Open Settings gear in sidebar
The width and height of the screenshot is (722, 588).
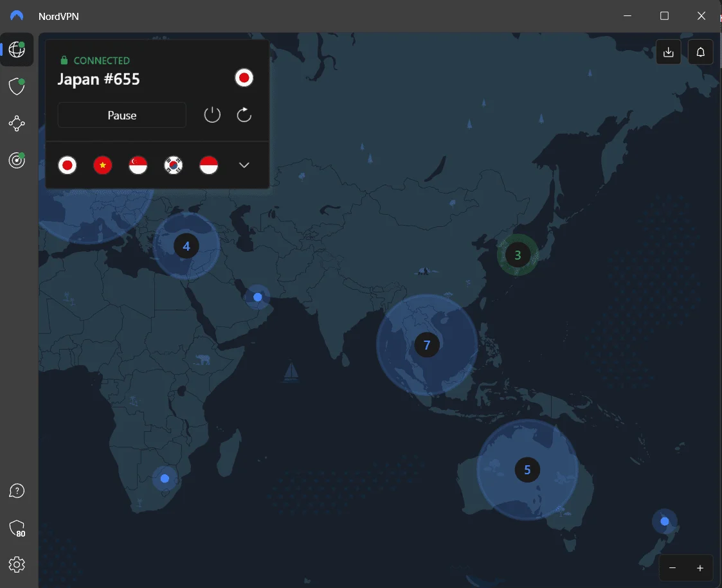point(17,564)
